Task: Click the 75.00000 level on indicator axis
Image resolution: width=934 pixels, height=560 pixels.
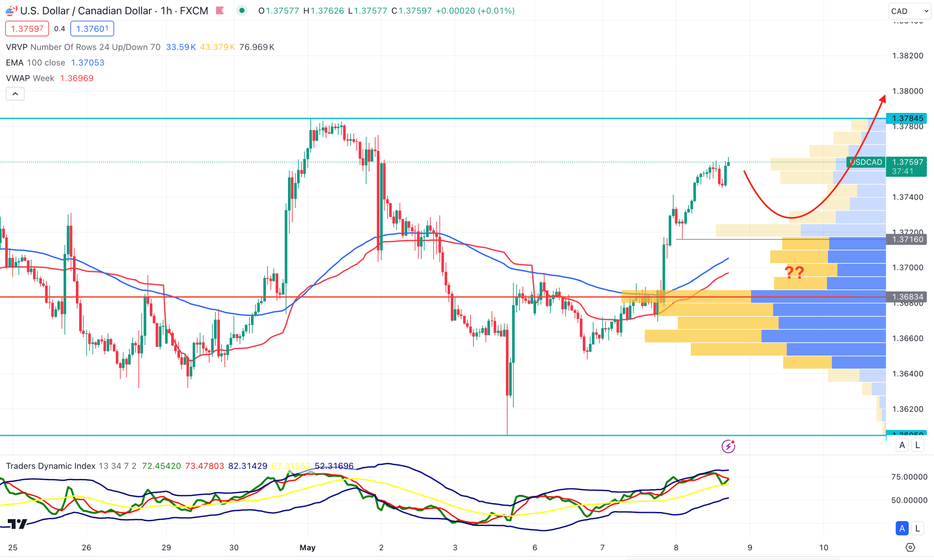Action: coord(909,477)
